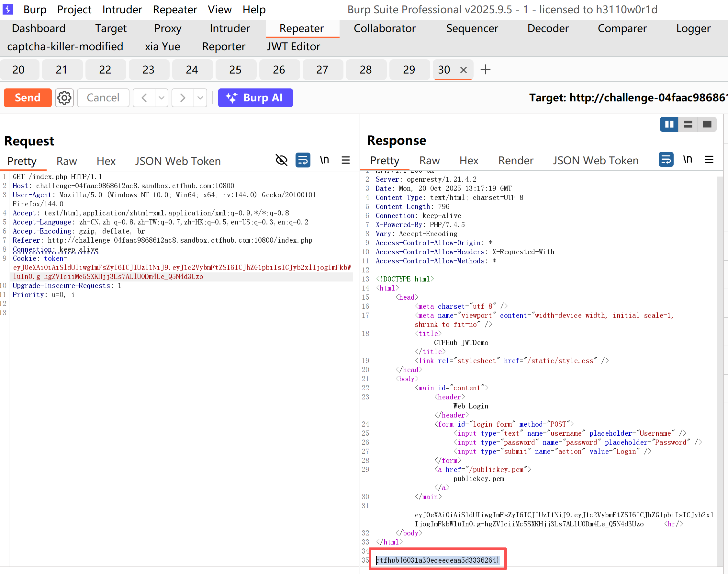Toggle hide request inspector eye icon
Screen dimensions: 728x574
click(281, 160)
